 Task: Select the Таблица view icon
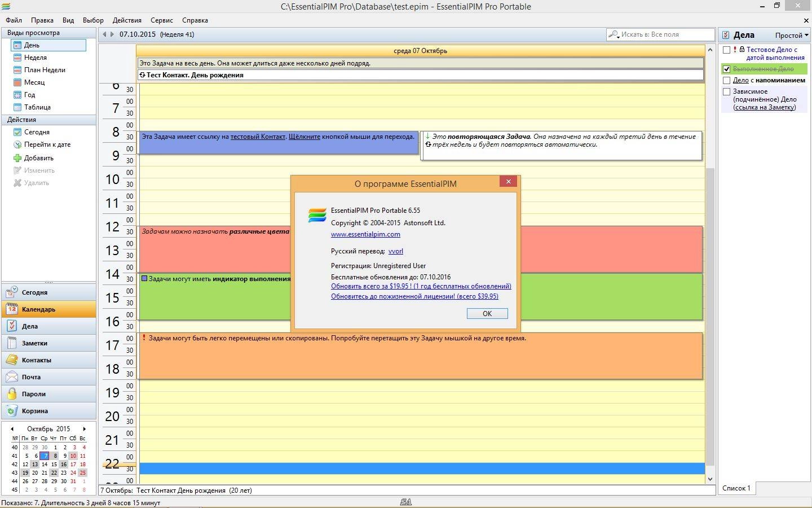pyautogui.click(x=17, y=107)
